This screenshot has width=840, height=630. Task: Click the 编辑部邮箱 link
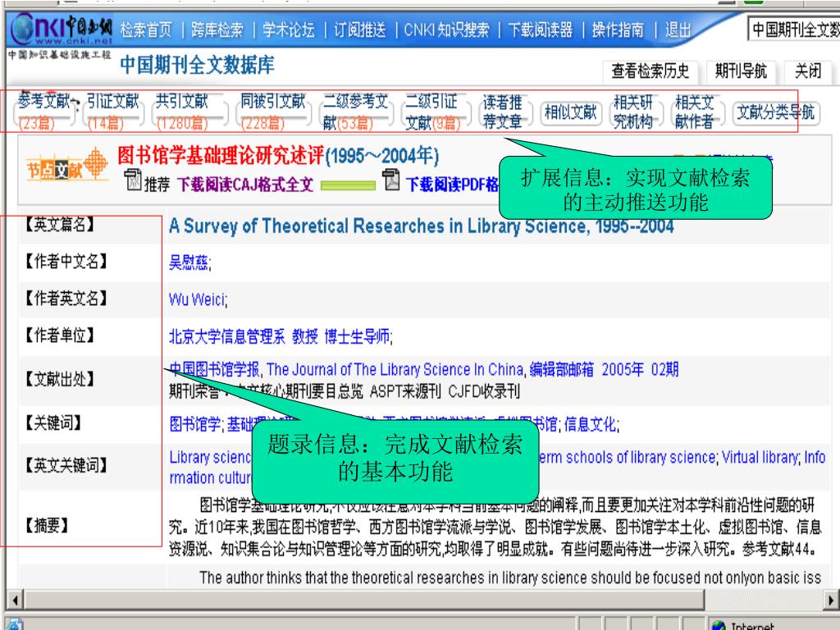click(x=561, y=370)
